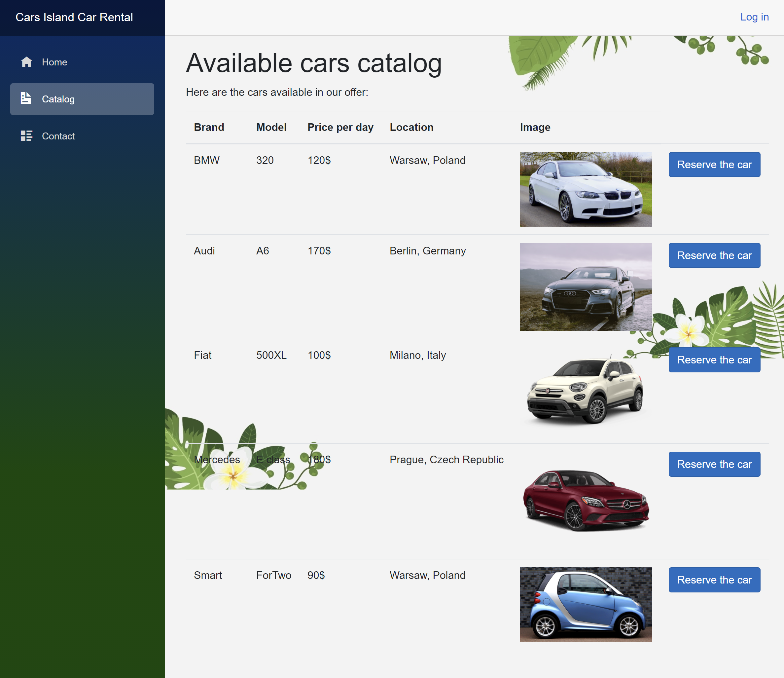
Task: Click the Brand column header
Action: (x=209, y=128)
